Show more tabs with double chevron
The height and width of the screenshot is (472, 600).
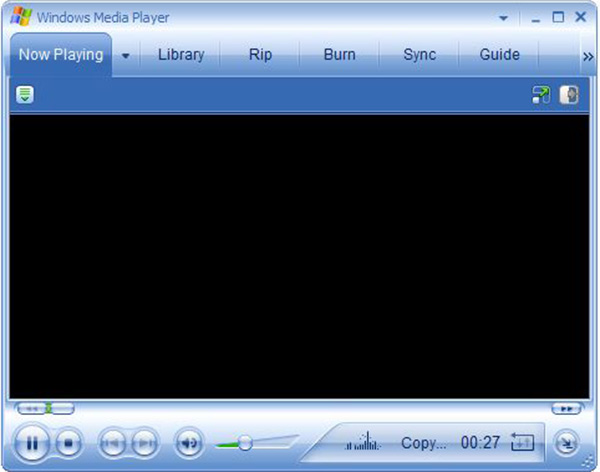point(588,57)
